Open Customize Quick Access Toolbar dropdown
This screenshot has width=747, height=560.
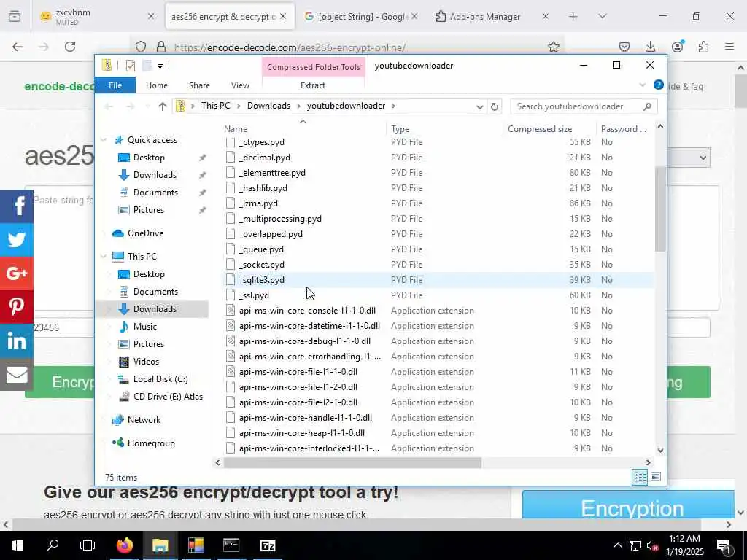160,66
